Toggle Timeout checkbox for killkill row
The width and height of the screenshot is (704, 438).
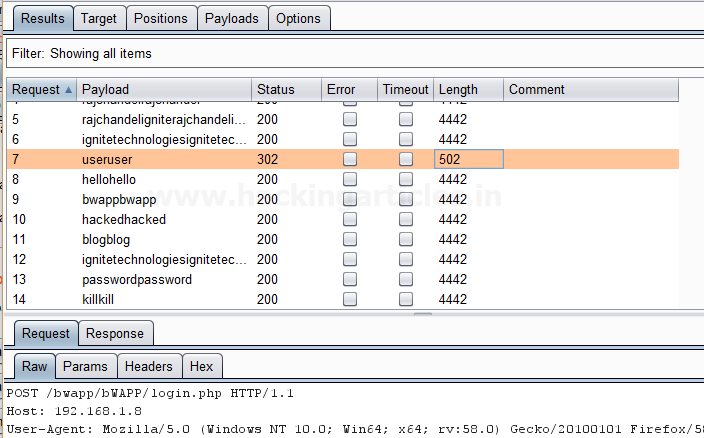click(406, 299)
